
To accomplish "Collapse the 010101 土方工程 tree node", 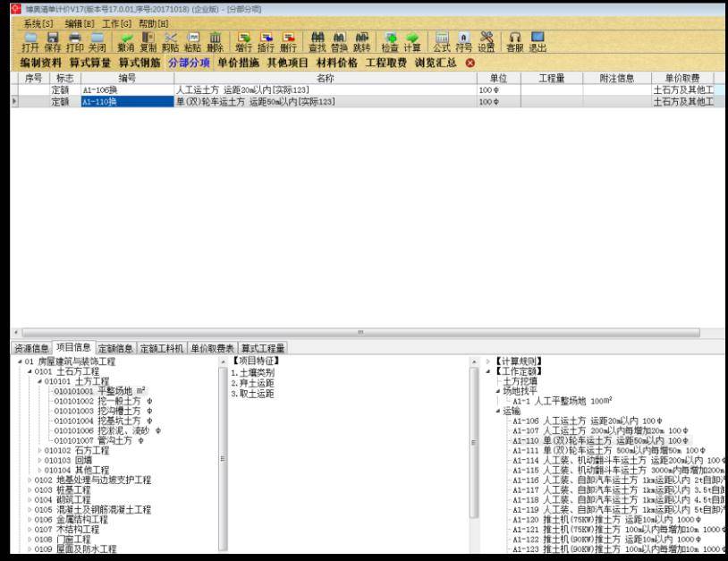I will pyautogui.click(x=39, y=381).
